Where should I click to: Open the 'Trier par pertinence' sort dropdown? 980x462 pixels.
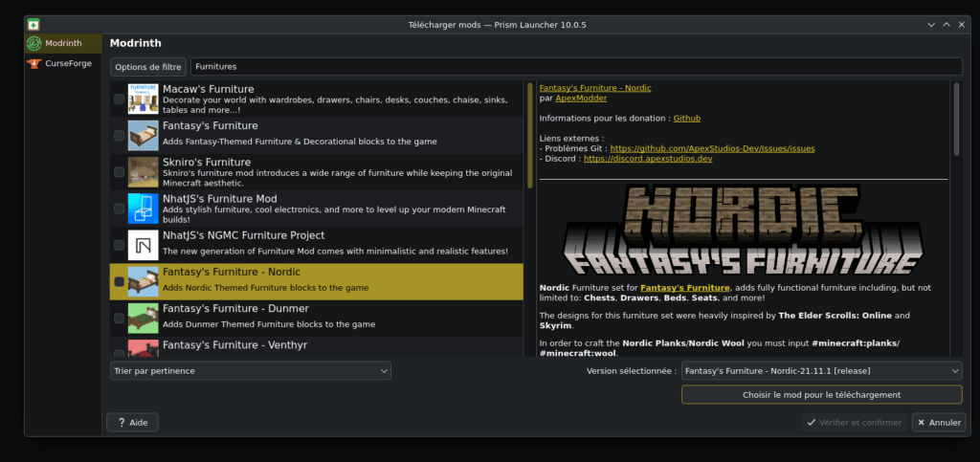click(250, 371)
